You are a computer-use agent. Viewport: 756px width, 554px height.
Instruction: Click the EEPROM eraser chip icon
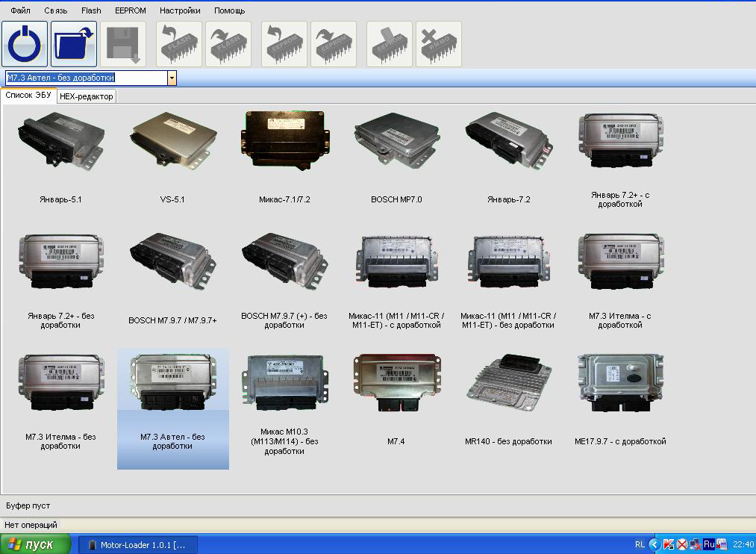coord(389,44)
